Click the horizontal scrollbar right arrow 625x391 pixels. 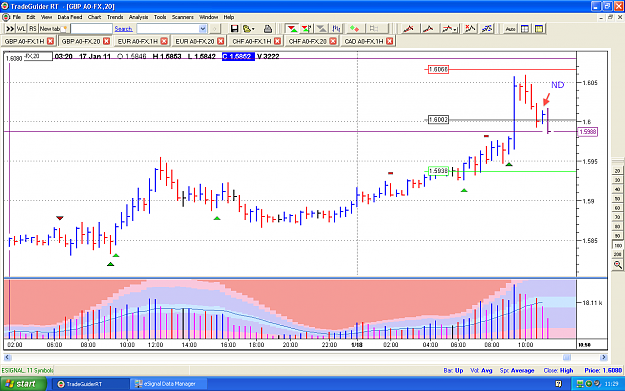pos(603,358)
